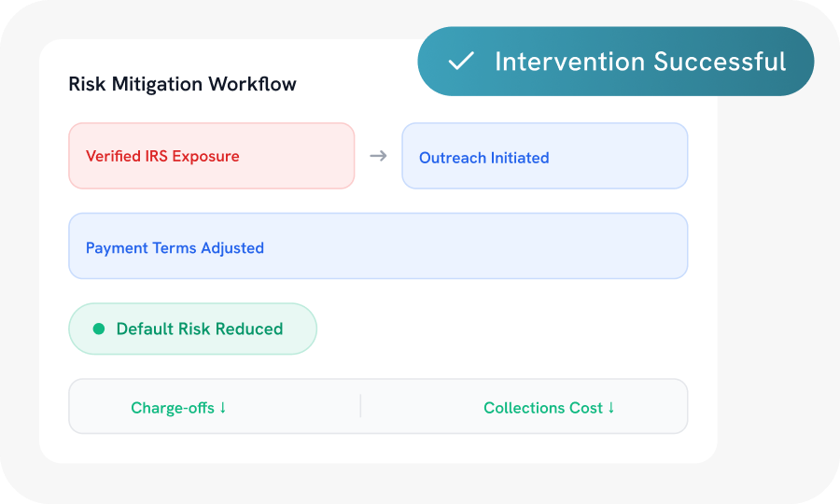Click the word "IRS" in the red step

coord(157,156)
